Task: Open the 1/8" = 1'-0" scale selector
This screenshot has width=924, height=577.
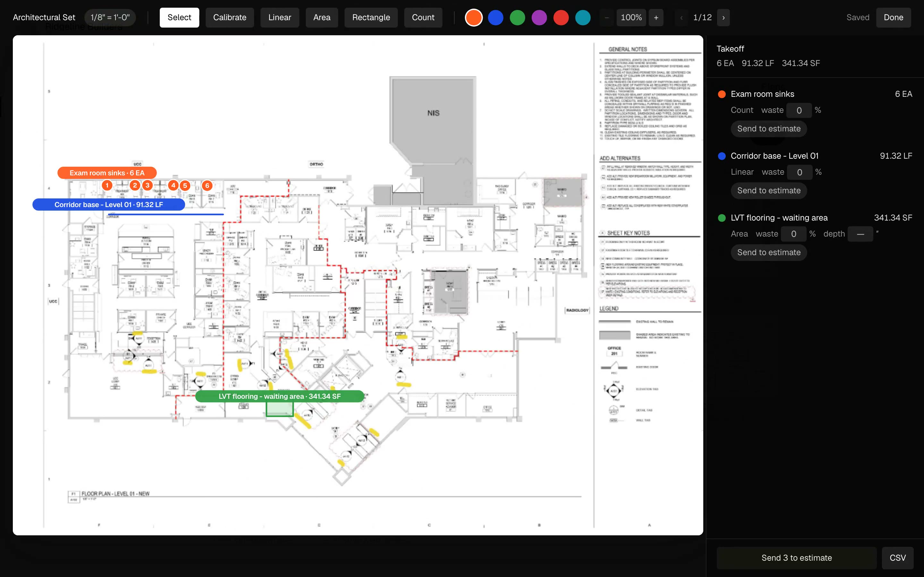Action: [x=110, y=18]
